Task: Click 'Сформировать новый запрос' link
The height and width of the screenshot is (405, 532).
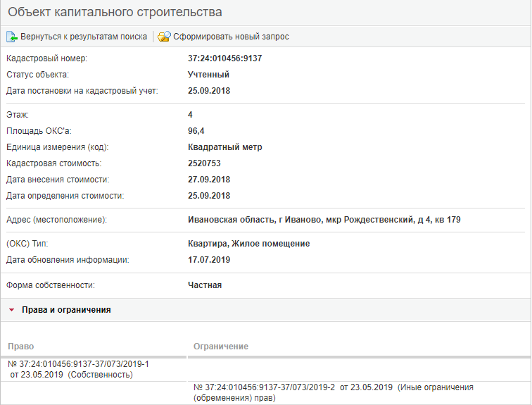Action: pos(231,37)
